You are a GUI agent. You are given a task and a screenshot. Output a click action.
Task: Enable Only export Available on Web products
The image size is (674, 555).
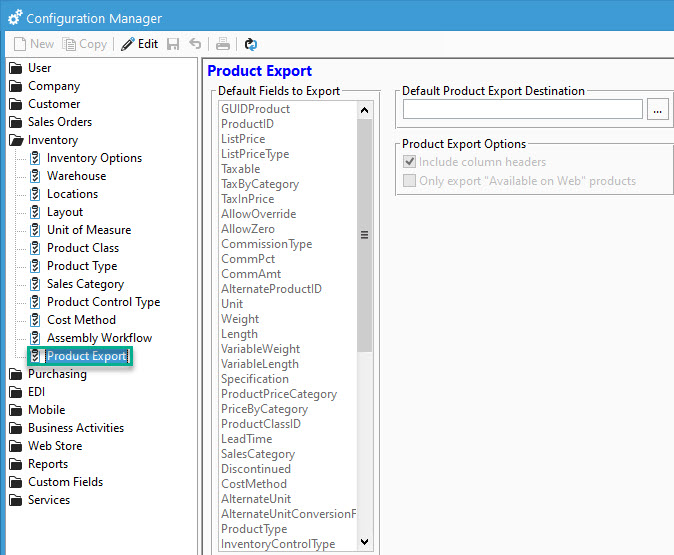coord(409,181)
